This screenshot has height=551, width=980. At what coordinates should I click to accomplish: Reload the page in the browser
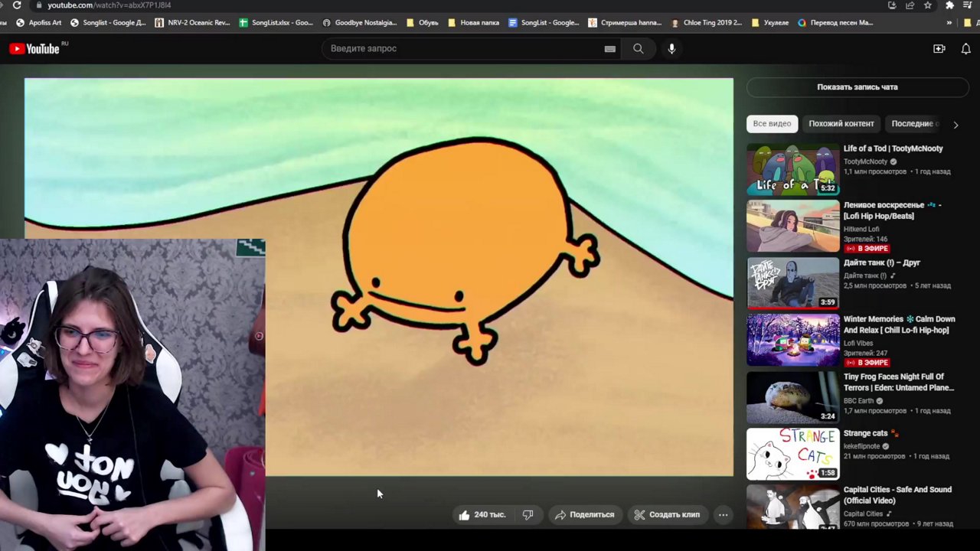[17, 5]
